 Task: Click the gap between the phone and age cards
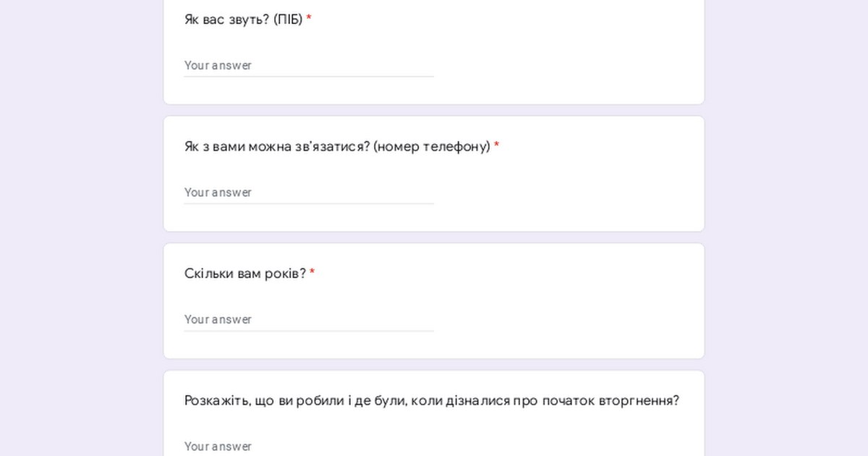434,237
